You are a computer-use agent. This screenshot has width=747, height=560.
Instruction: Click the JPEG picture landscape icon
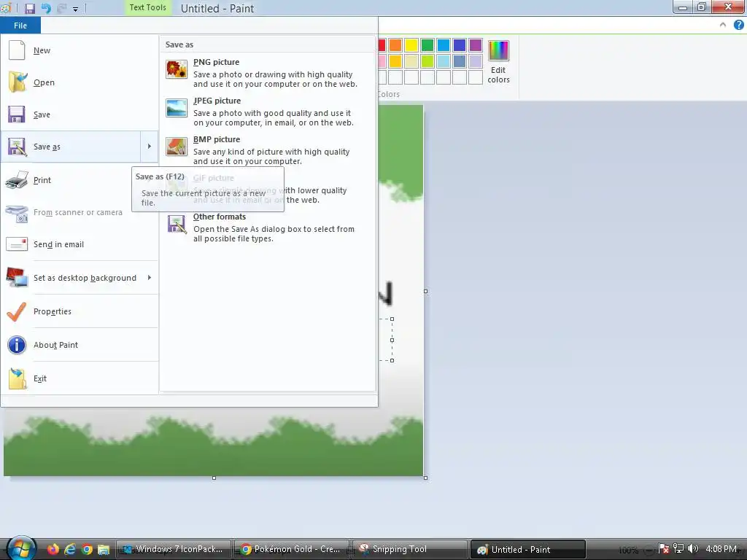coord(177,108)
